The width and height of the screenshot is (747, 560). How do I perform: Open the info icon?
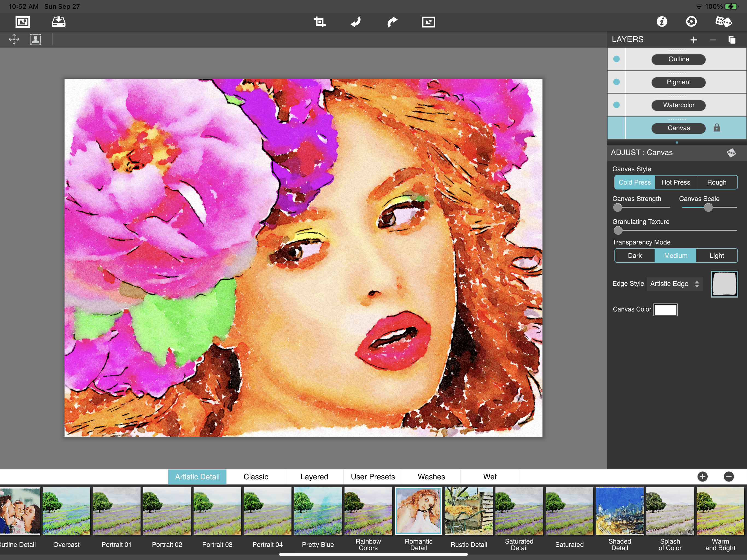[x=662, y=22]
